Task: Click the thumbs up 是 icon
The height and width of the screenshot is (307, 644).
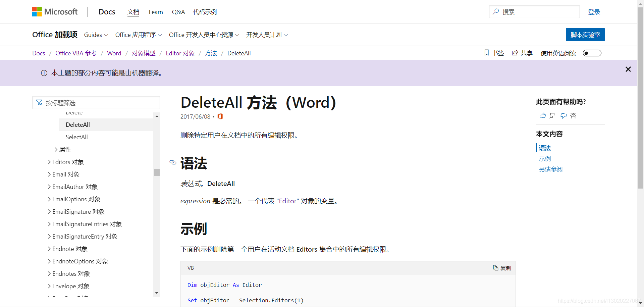Action: click(543, 116)
